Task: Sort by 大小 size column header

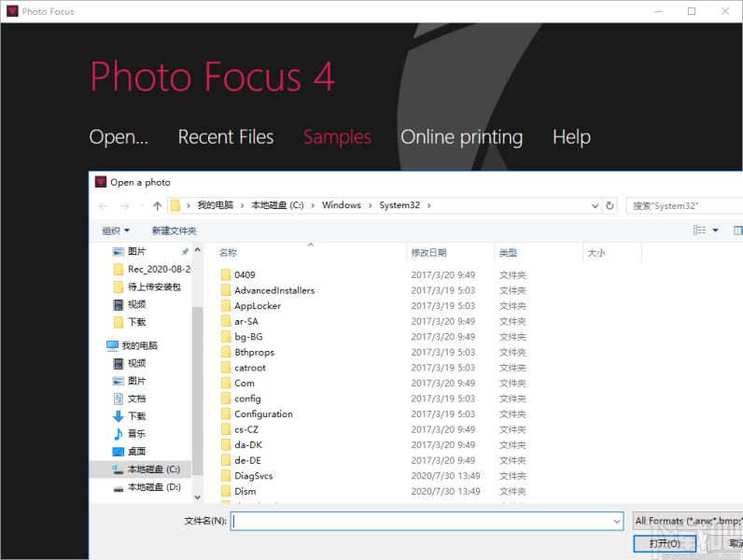Action: pyautogui.click(x=596, y=253)
